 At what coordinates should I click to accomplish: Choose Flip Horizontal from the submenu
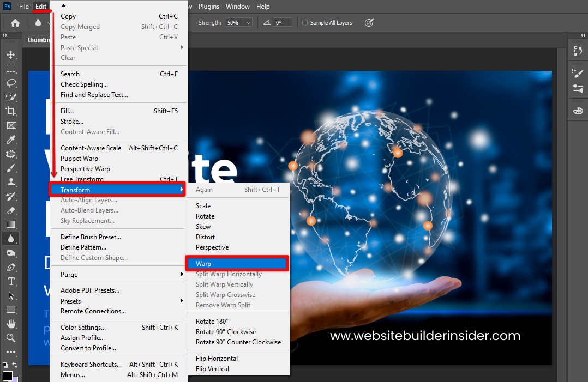217,359
